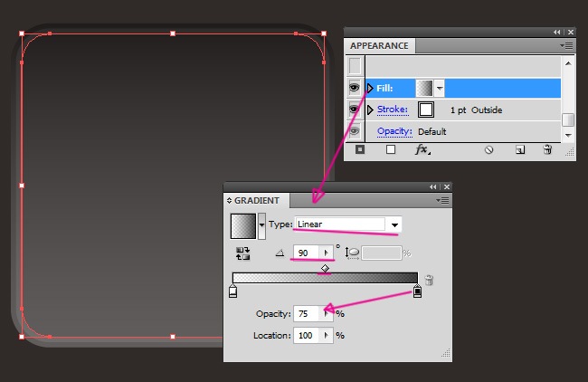Select the APPEARANCE panel tab
588x382 pixels.
tap(379, 46)
